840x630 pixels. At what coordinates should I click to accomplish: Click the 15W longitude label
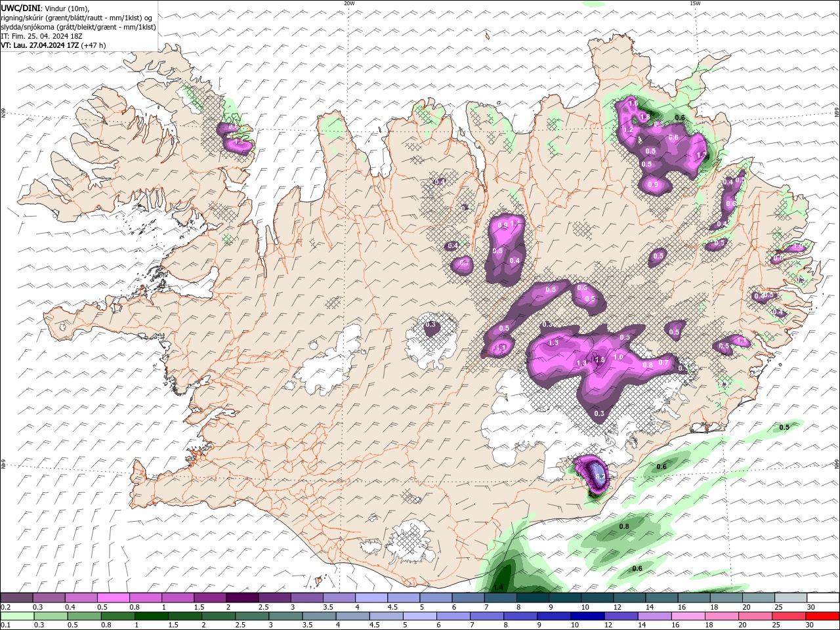[x=695, y=3]
